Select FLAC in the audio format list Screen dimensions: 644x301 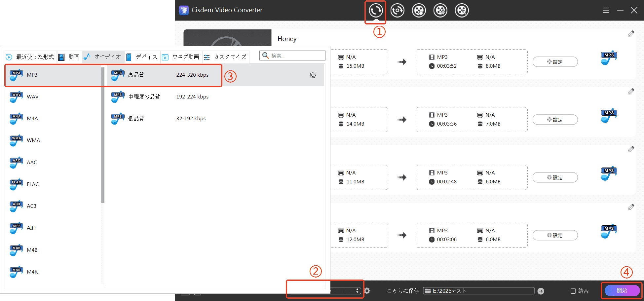(53, 184)
